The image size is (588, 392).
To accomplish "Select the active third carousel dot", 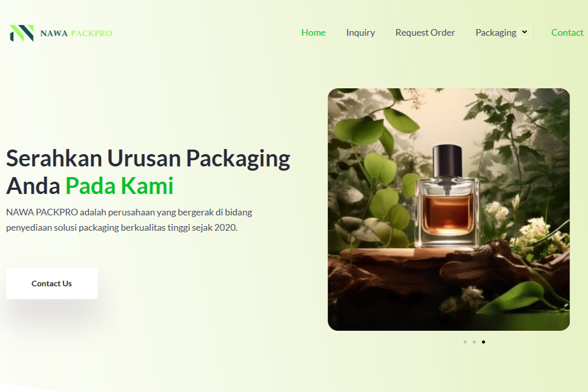I will (x=483, y=342).
